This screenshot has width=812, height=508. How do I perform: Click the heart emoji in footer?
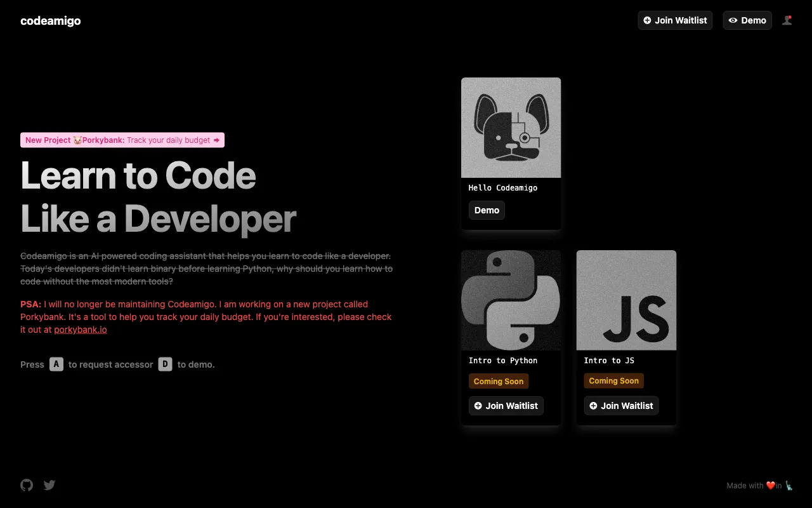771,486
